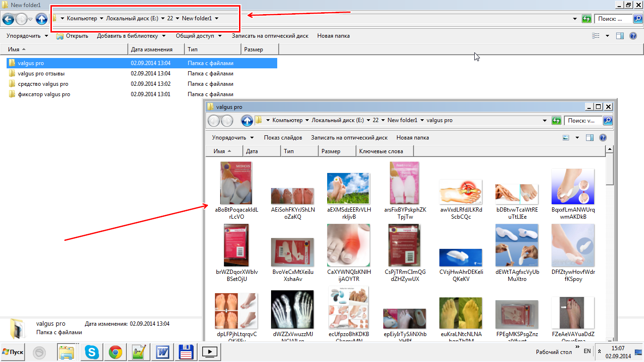
Task: Show preview pane in New folder1 window
Action: 620,36
